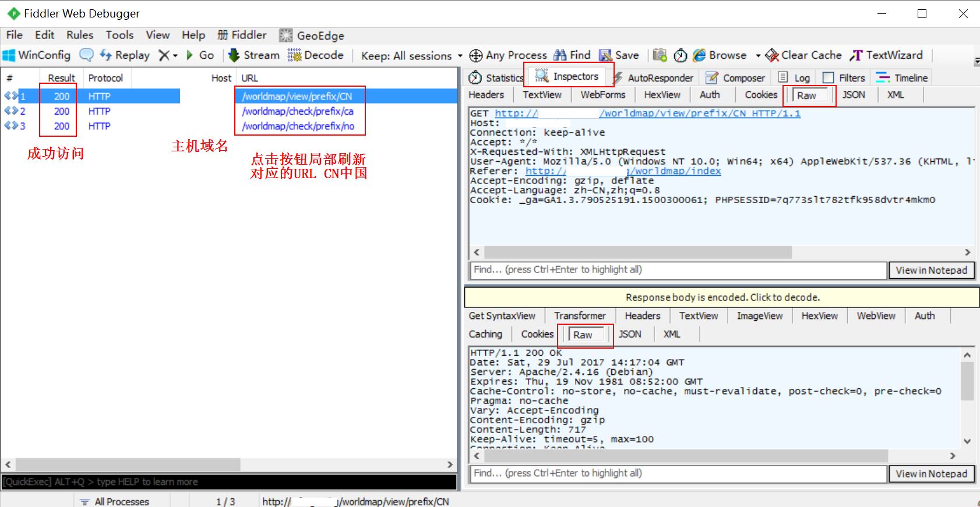Focus the request Find text box
Screen dimensions: 980x507
click(678, 270)
